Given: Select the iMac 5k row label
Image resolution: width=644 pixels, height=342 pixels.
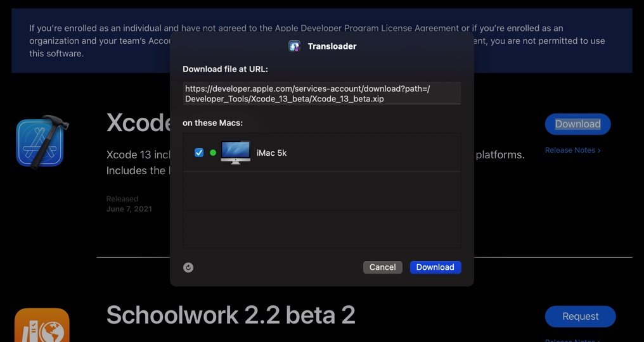Looking at the screenshot, I should 271,153.
